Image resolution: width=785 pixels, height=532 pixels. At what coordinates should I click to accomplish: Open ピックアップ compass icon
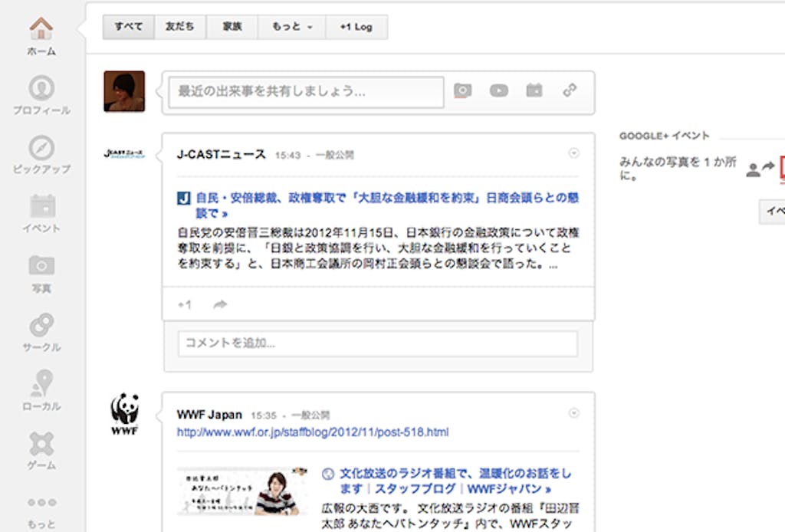click(x=41, y=148)
